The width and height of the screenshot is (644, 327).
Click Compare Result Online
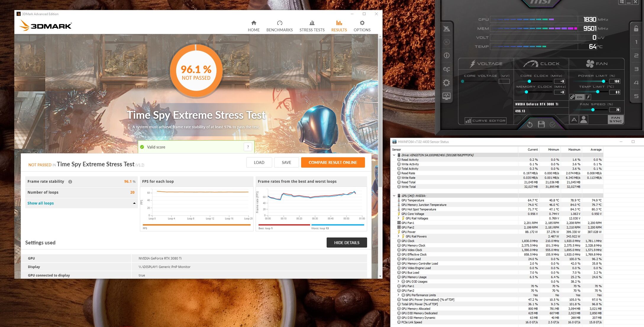point(333,162)
